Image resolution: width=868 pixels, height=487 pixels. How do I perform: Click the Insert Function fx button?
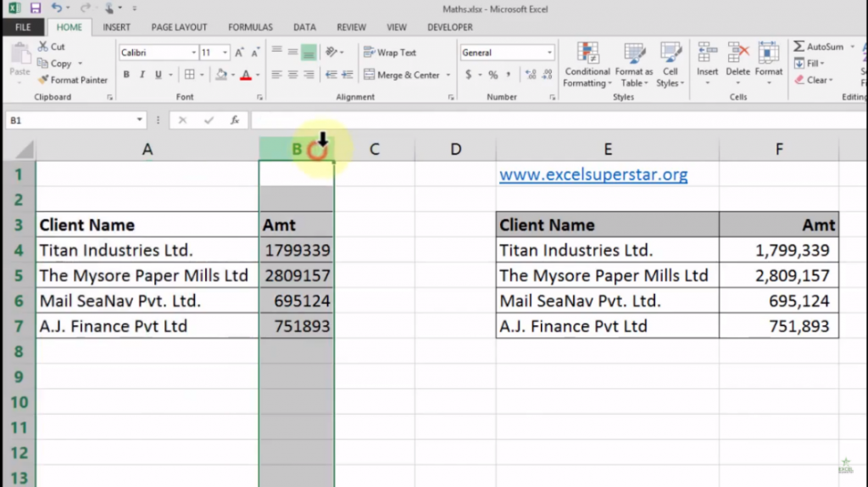click(x=235, y=120)
